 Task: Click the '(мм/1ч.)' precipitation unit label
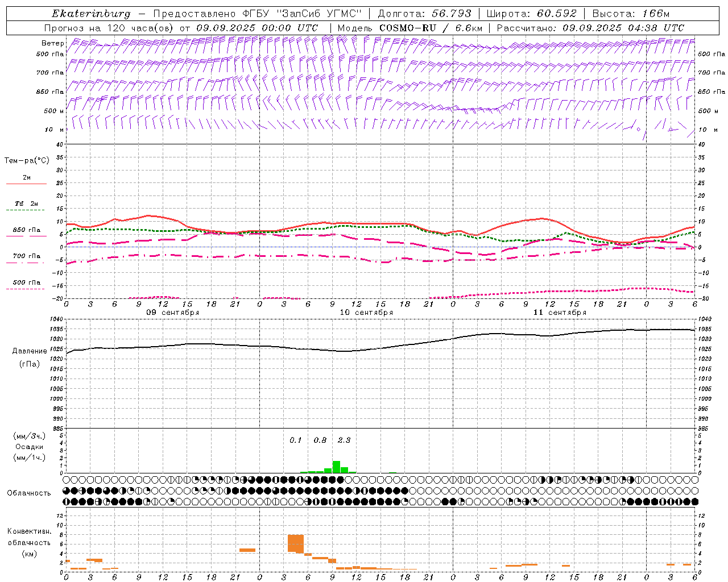pyautogui.click(x=30, y=458)
